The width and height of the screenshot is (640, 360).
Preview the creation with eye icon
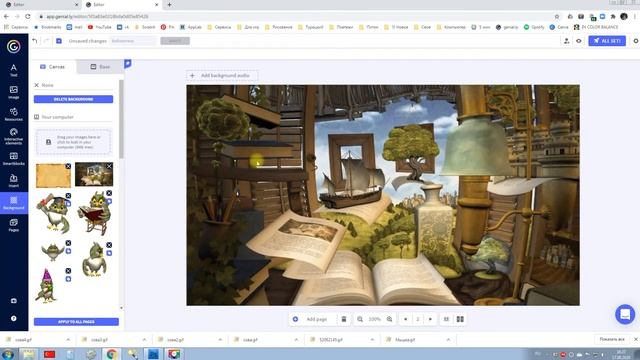(x=579, y=41)
